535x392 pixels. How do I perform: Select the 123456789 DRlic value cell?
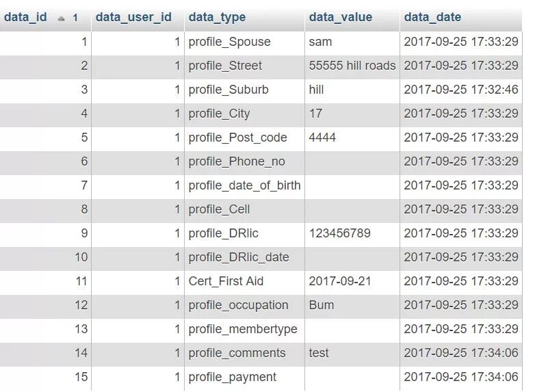[x=352, y=233]
